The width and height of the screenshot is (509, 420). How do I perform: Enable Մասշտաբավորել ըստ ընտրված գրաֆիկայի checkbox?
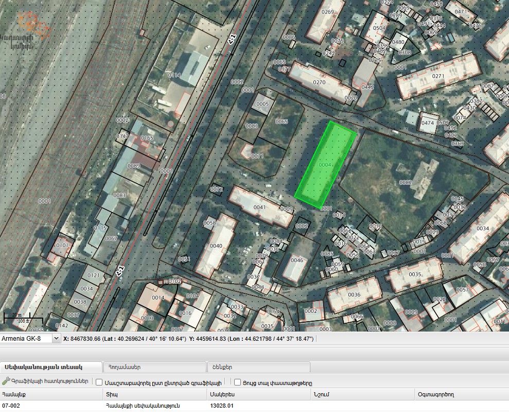[x=99, y=382]
